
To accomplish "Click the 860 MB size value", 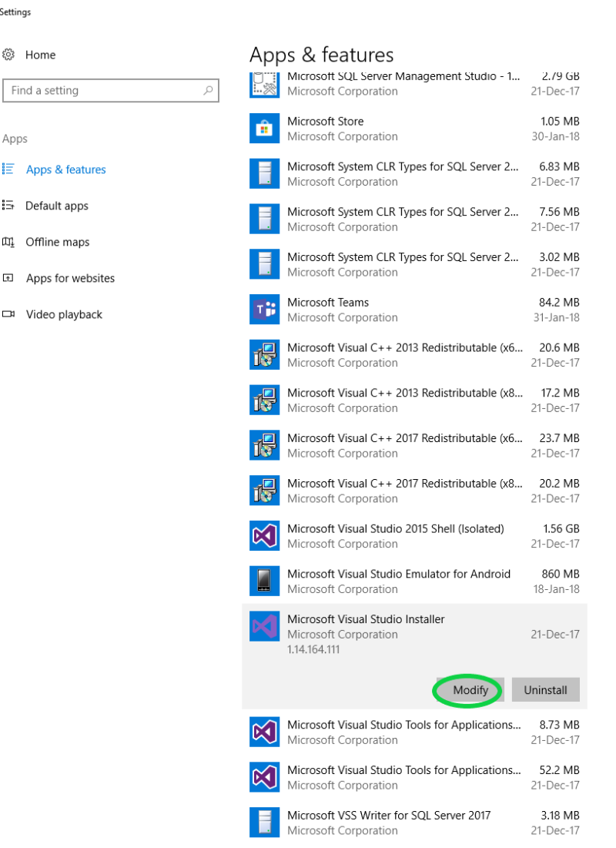I will pyautogui.click(x=561, y=574).
